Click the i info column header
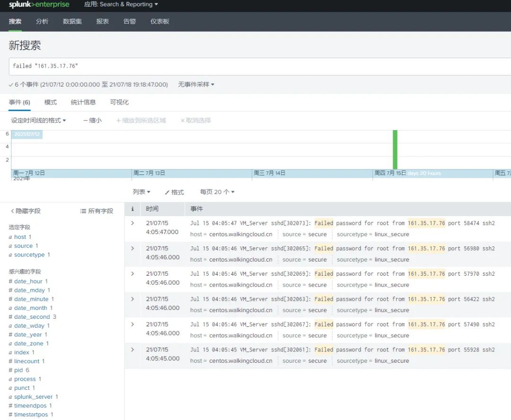511x420 pixels. click(132, 209)
